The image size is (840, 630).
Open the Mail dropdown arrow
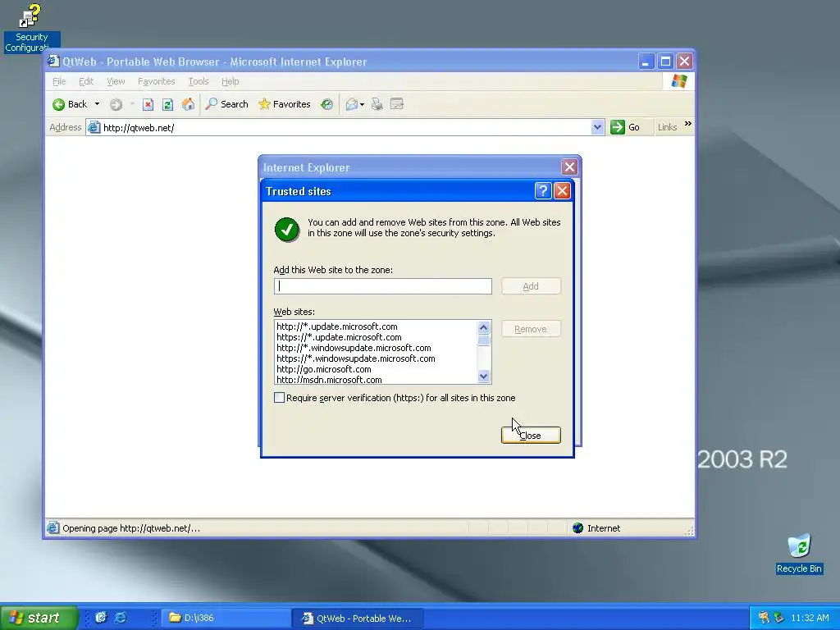click(x=363, y=104)
